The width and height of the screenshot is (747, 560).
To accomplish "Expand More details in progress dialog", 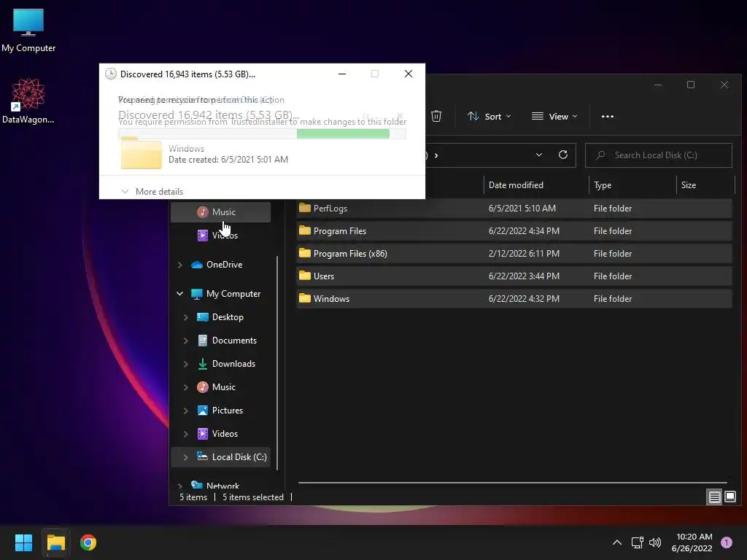I will pos(152,192).
